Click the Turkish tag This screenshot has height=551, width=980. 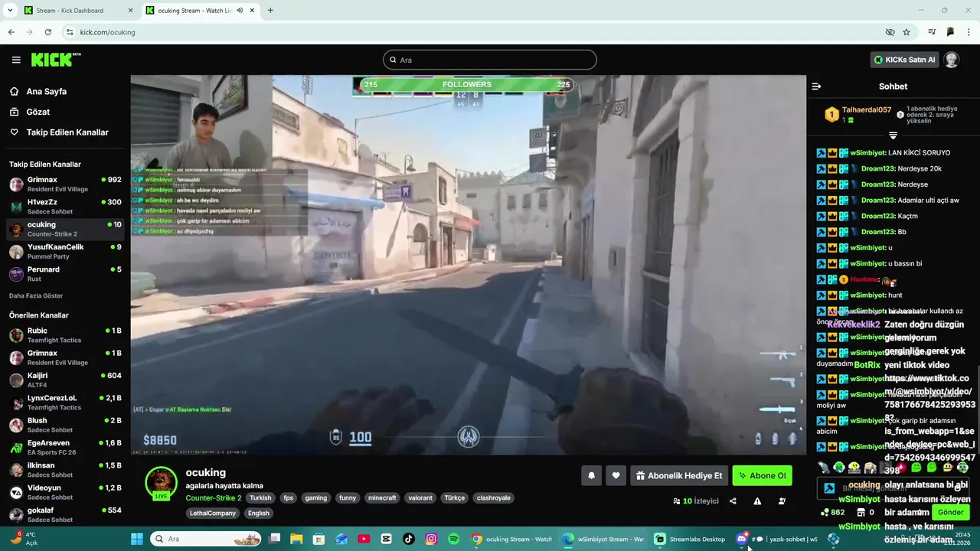[260, 497]
